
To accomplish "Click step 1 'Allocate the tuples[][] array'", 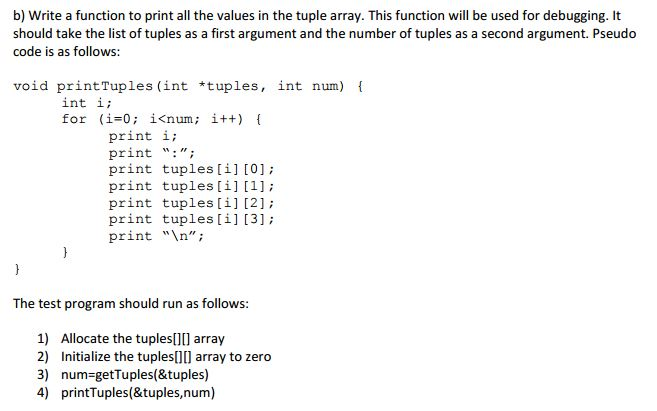I will [x=143, y=339].
